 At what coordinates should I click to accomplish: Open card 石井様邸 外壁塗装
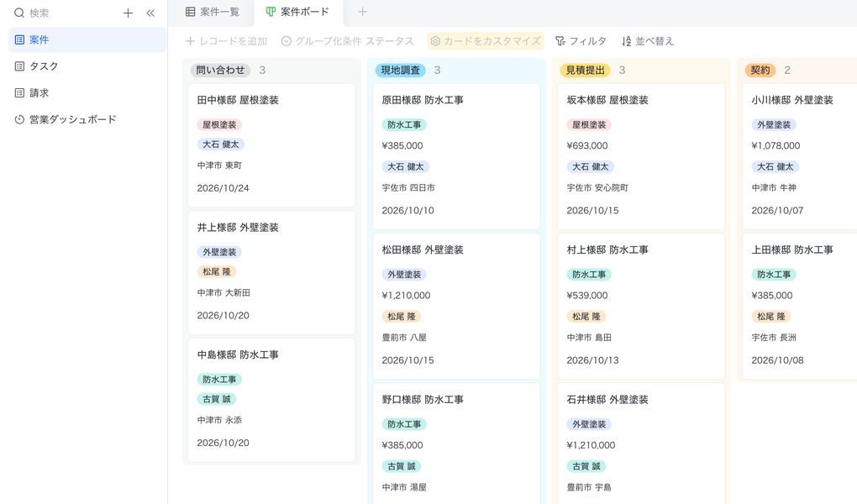pos(641,444)
